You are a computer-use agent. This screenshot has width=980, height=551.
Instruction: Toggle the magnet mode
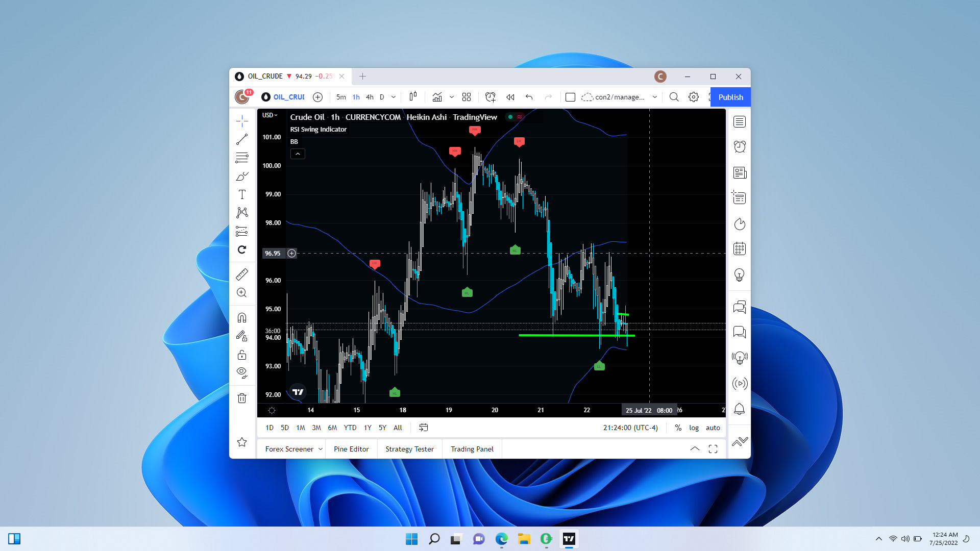242,318
